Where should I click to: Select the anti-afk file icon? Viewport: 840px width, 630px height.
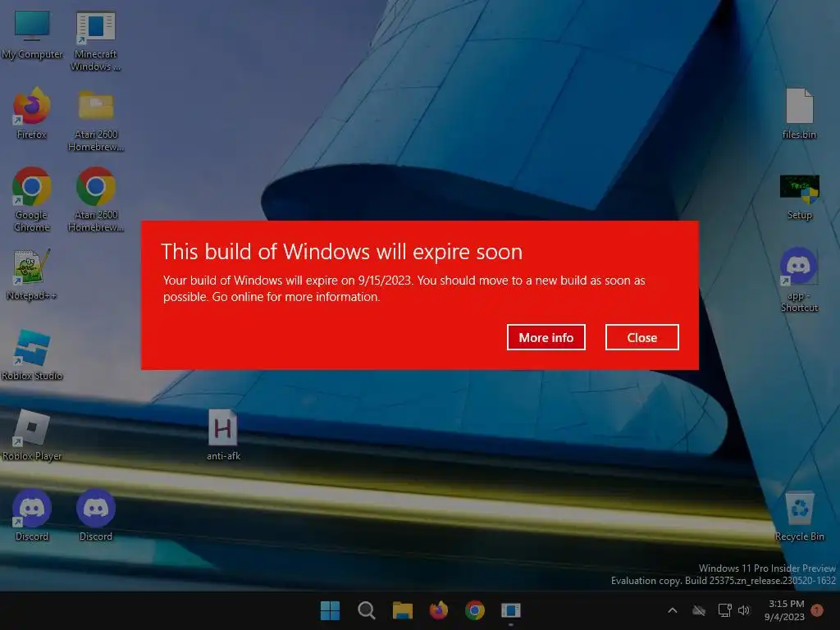coord(223,435)
